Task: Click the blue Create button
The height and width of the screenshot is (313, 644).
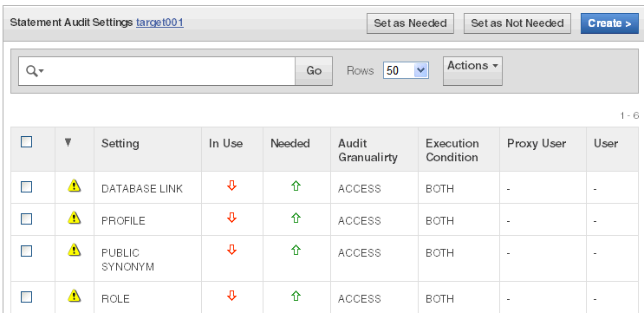Action: (609, 23)
